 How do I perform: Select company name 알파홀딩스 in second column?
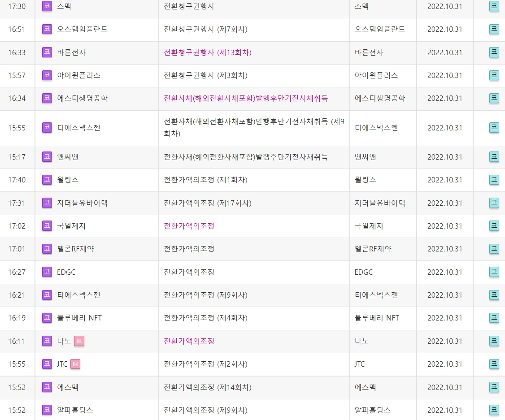tap(75, 410)
